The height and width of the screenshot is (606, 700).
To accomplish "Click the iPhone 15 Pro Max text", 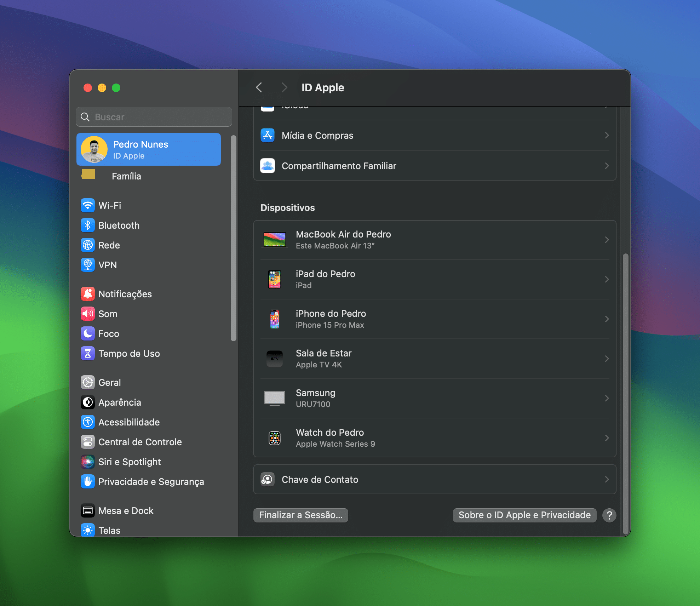I will pyautogui.click(x=330, y=325).
